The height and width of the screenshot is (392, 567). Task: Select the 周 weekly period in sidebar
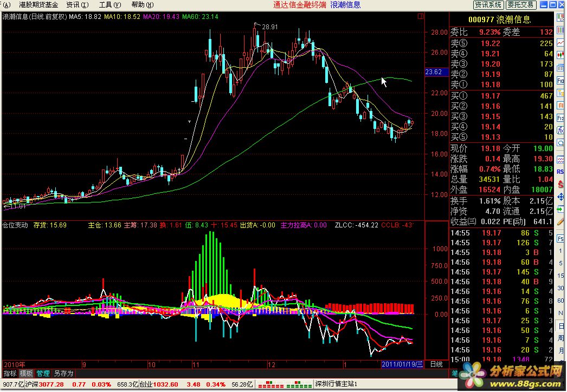click(560, 338)
